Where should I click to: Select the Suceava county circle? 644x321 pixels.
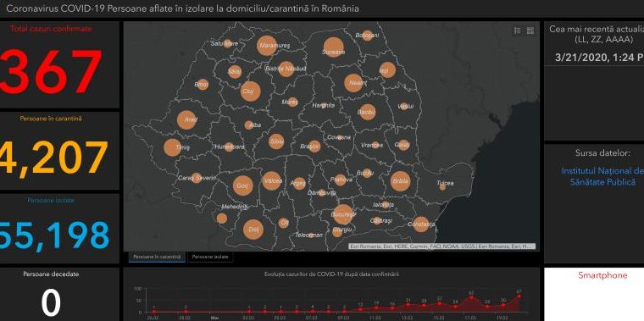pos(333,47)
